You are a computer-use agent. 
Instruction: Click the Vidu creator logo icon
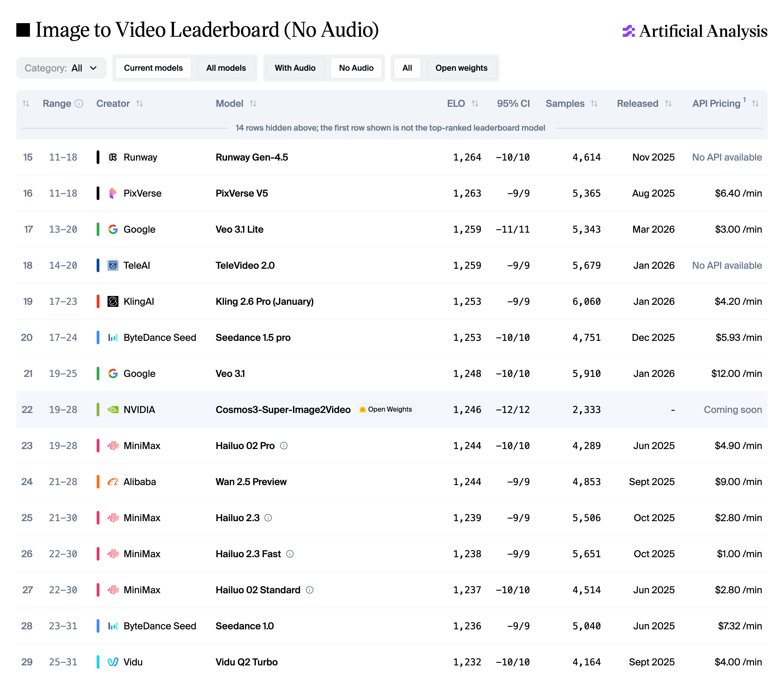113,662
